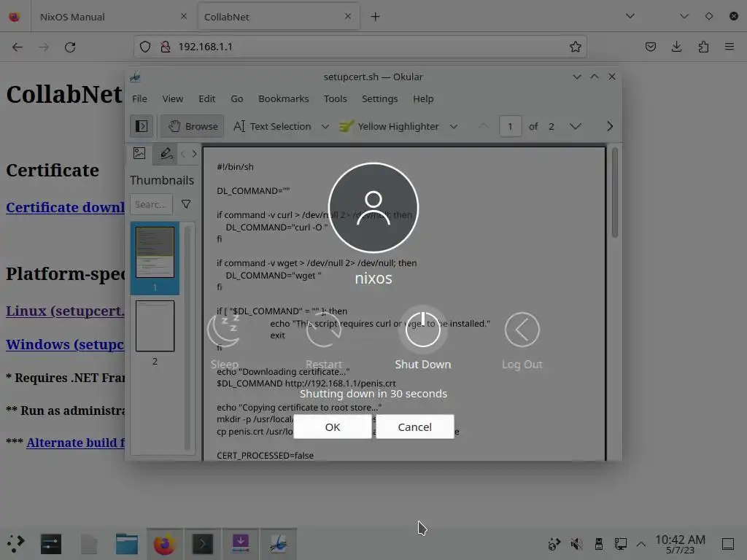Screen dimensions: 747x560
Task: Click the insecure connection lock icon
Action: coord(166,47)
